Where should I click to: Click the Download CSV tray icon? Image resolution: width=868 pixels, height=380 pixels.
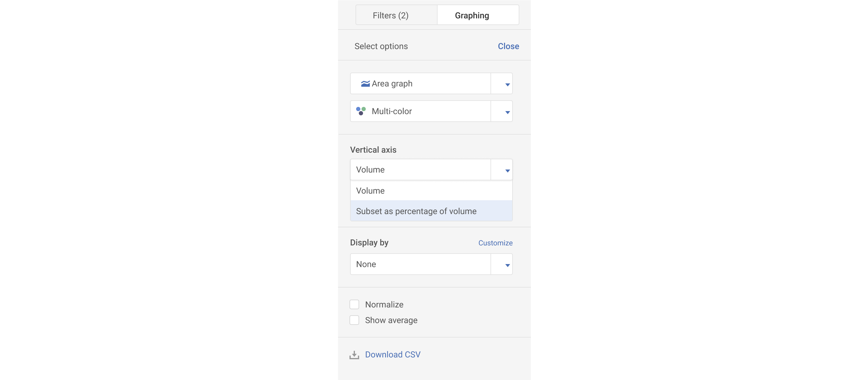click(x=354, y=355)
